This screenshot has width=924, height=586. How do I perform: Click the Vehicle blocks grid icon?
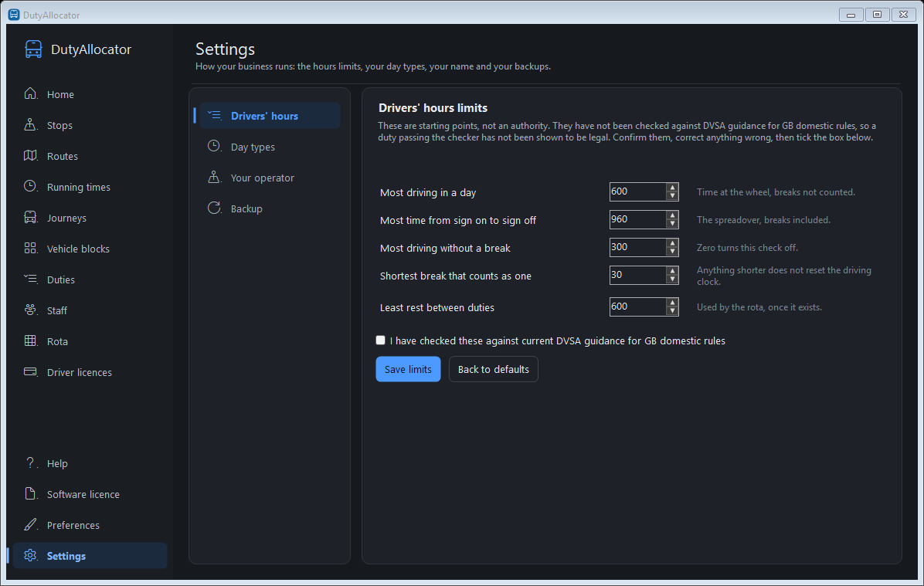[31, 248]
